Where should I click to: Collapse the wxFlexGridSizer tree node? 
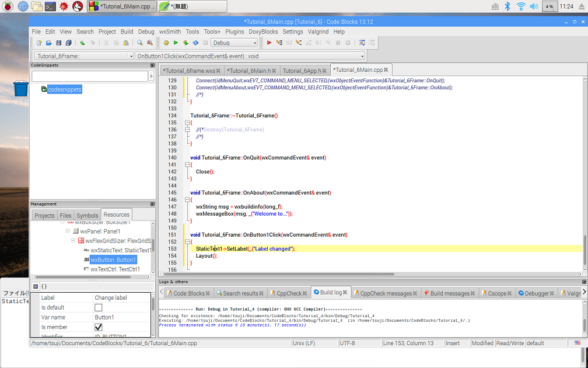point(73,241)
